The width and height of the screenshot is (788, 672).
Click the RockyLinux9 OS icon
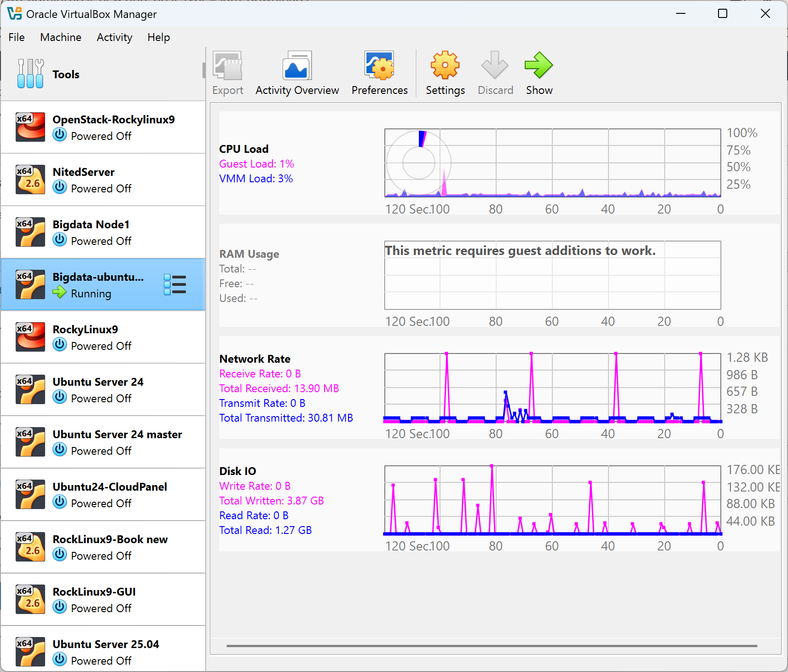[x=30, y=337]
